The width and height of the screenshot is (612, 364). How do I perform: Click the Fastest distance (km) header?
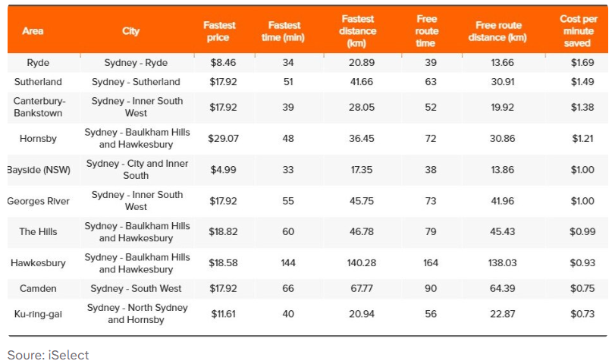click(x=358, y=31)
